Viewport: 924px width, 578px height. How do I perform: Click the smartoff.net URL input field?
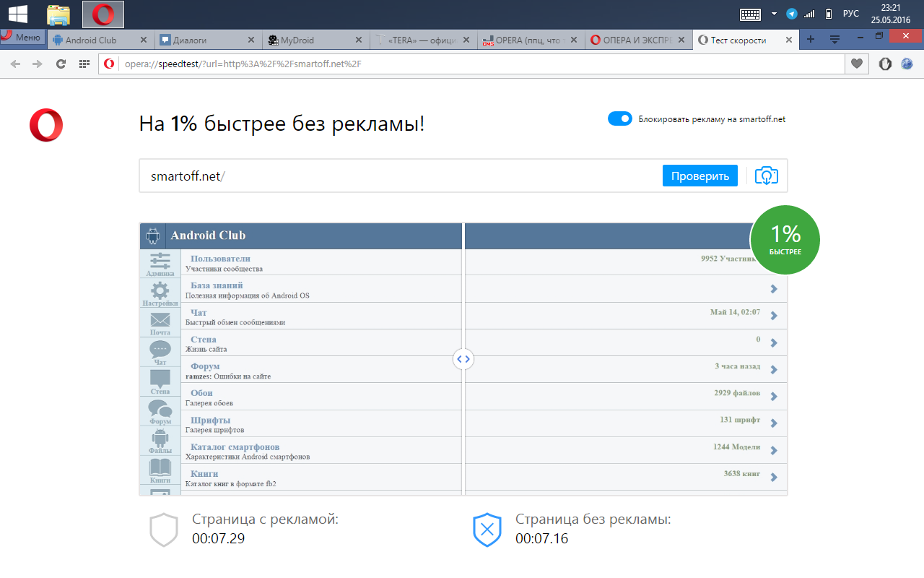coord(397,176)
